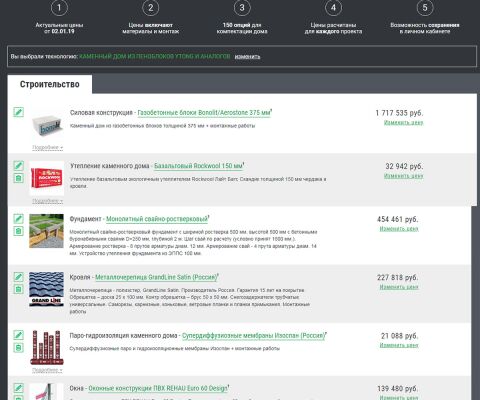Click edit pencil icon for Силовая конструкция row

click(18, 112)
